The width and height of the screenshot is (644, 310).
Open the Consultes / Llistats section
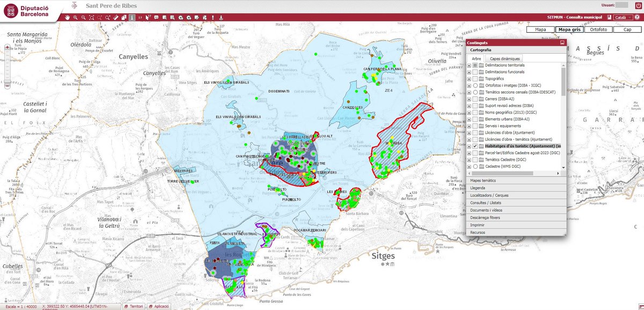tap(516, 203)
